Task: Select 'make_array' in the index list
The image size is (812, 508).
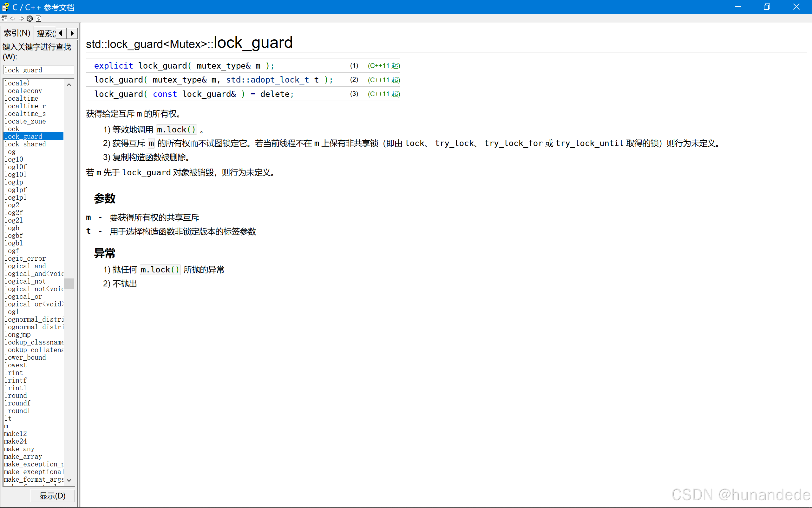Action: coord(23,457)
